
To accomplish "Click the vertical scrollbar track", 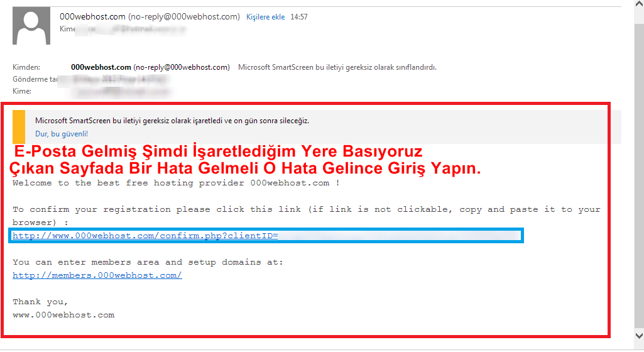I will point(639,177).
